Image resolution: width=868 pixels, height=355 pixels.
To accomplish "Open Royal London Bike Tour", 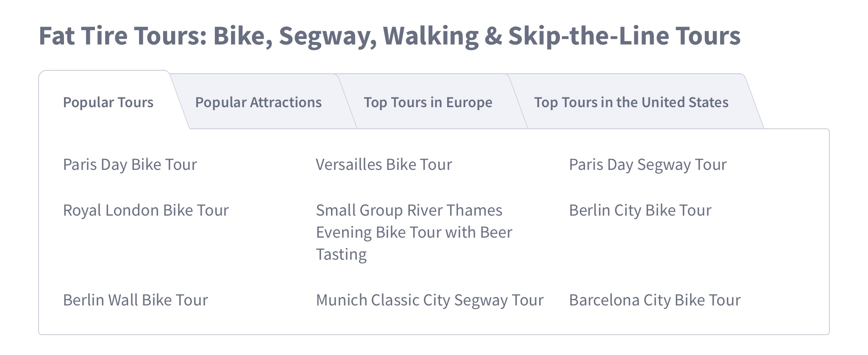I will click(146, 211).
